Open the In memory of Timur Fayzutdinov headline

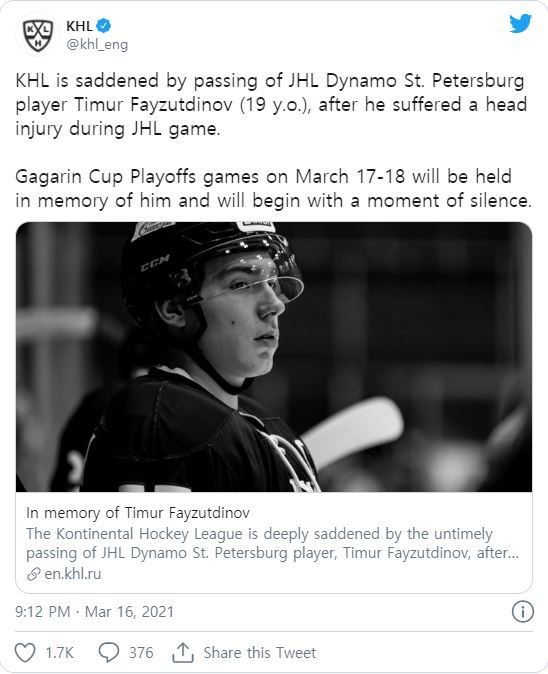(x=138, y=512)
